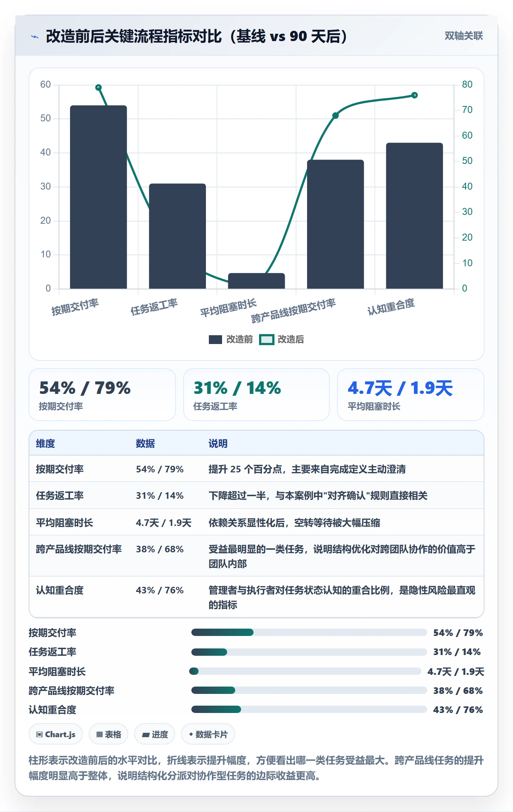The image size is (513, 812).
Task: Click the 数据 column header
Action: point(145,443)
